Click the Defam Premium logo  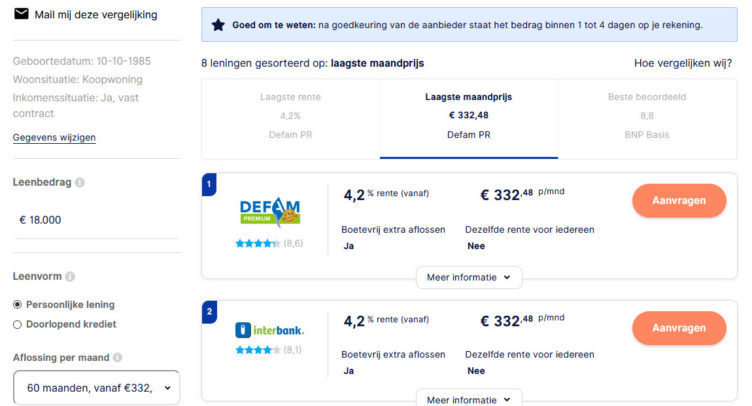(270, 213)
